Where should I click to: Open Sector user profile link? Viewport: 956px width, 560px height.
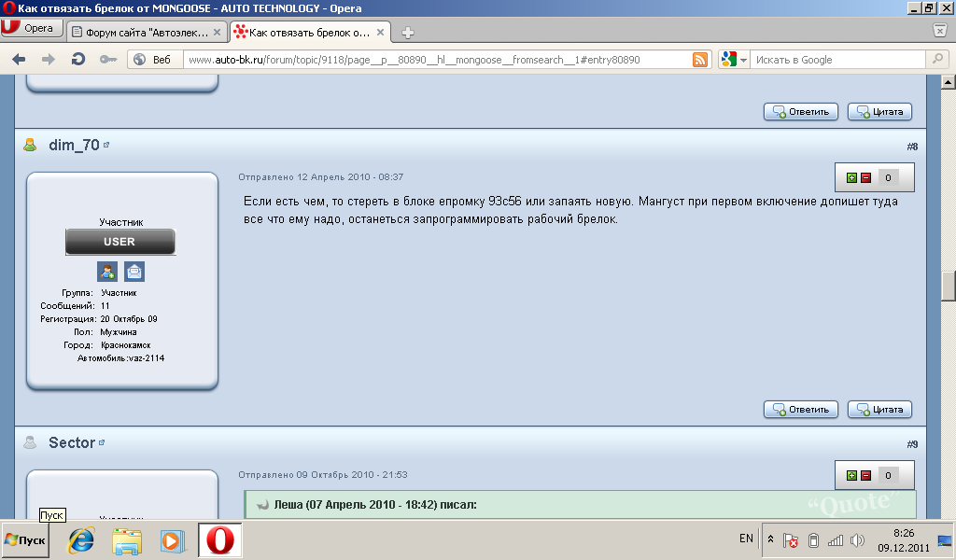point(72,443)
